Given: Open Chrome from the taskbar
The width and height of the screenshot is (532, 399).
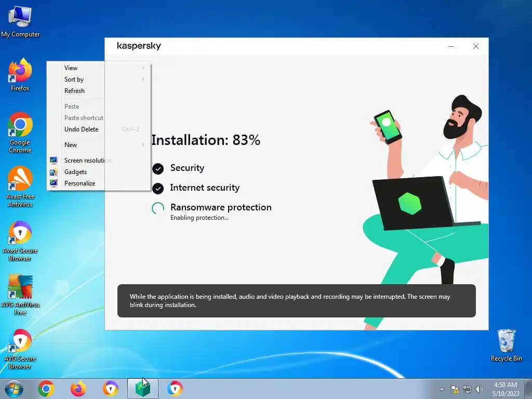Looking at the screenshot, I should pyautogui.click(x=46, y=389).
